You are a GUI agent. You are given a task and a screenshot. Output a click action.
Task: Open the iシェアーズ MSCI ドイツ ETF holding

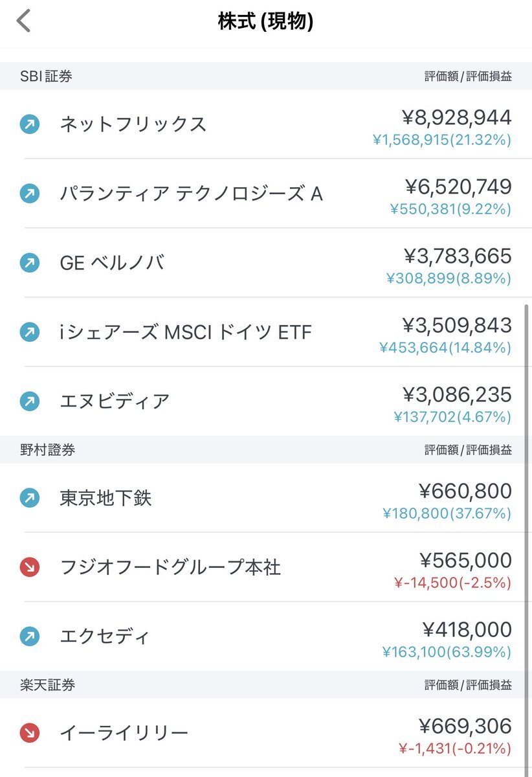266,332
